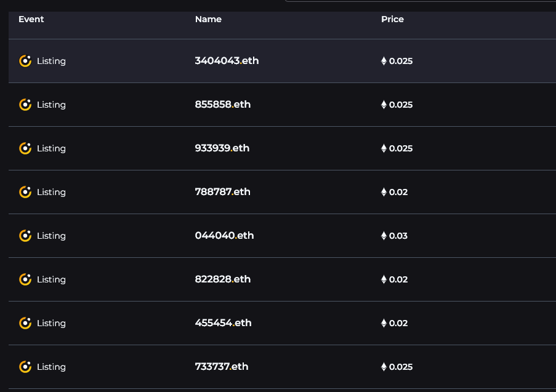This screenshot has height=392, width=556.
Task: Click the Price column header
Action: click(x=393, y=19)
